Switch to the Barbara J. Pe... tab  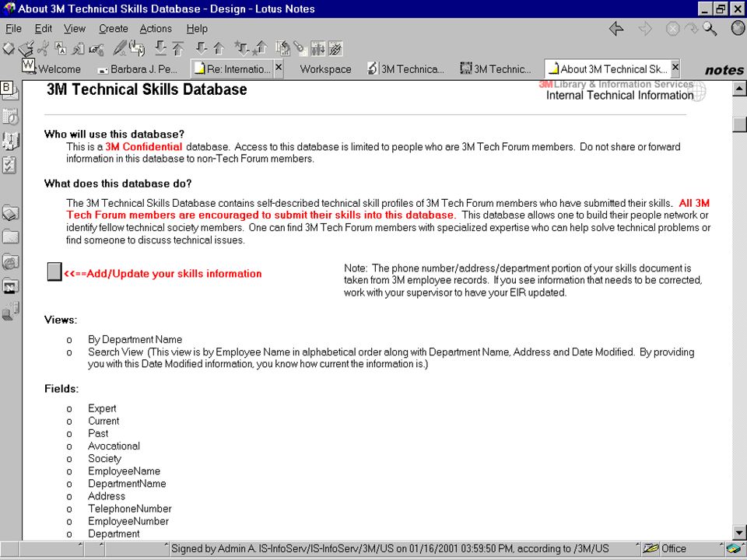[x=137, y=69]
